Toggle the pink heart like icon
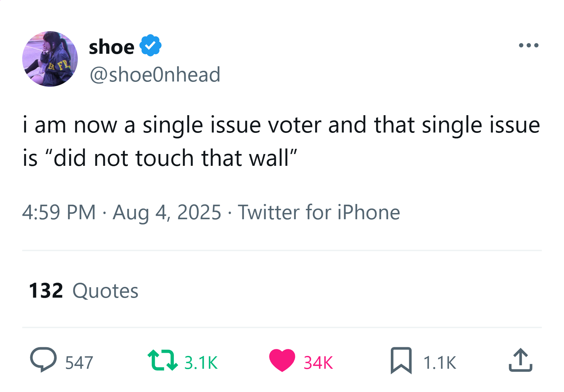Screen dimensions: 564x392 (282, 360)
